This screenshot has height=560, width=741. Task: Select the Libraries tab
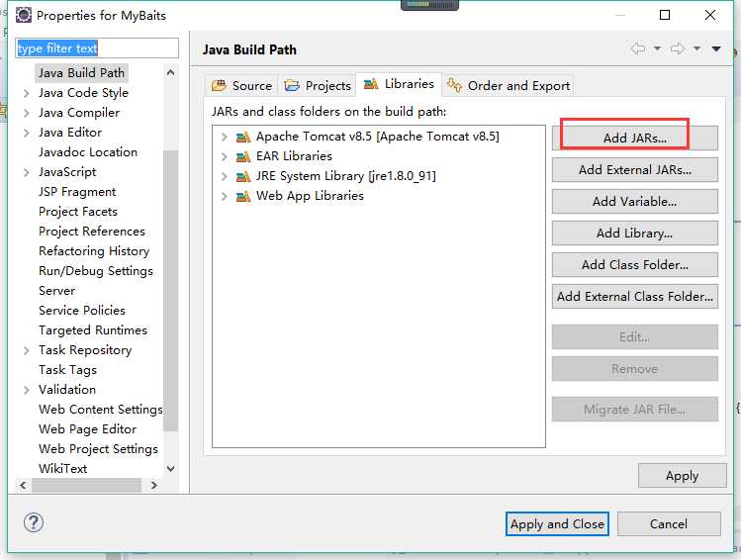pos(399,84)
